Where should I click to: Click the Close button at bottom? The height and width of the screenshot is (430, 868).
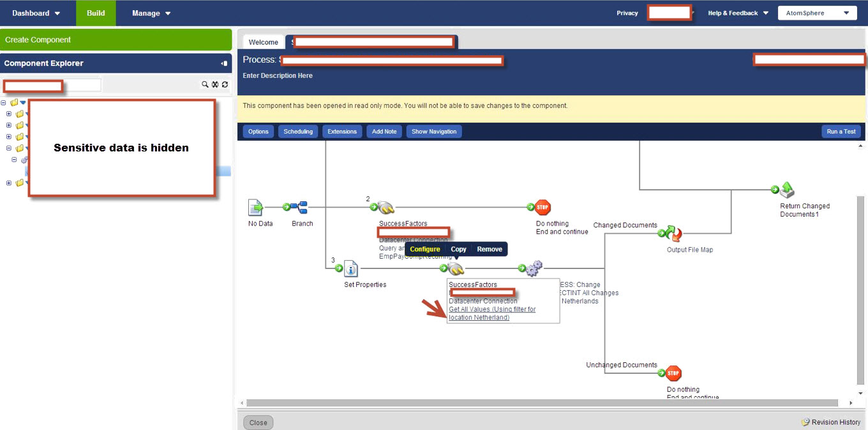(x=258, y=422)
